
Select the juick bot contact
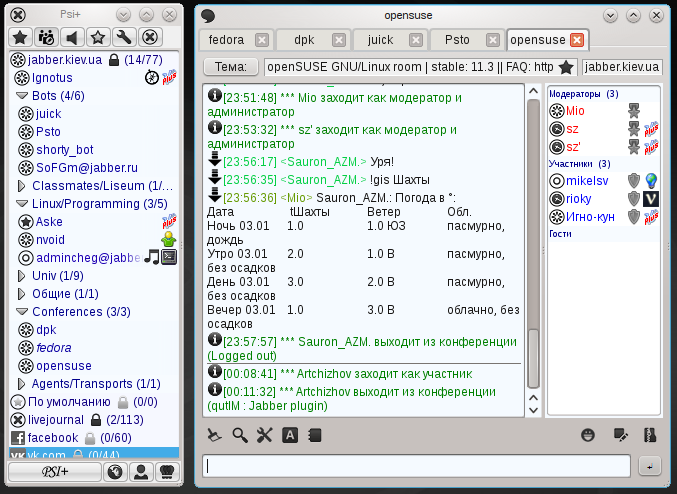pyautogui.click(x=94, y=114)
